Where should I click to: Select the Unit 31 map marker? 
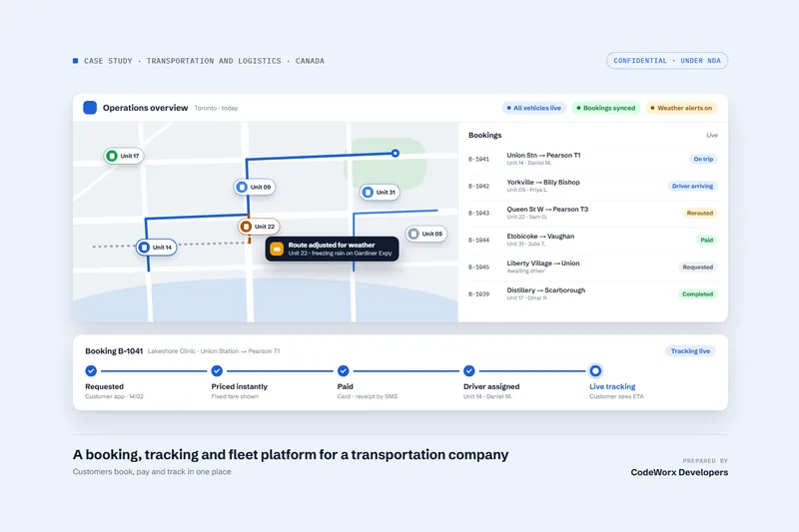point(380,193)
